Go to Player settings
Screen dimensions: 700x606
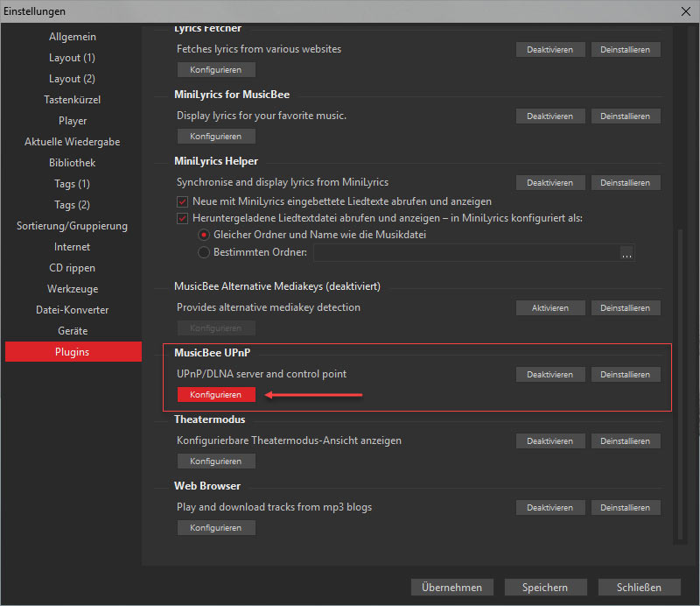73,121
